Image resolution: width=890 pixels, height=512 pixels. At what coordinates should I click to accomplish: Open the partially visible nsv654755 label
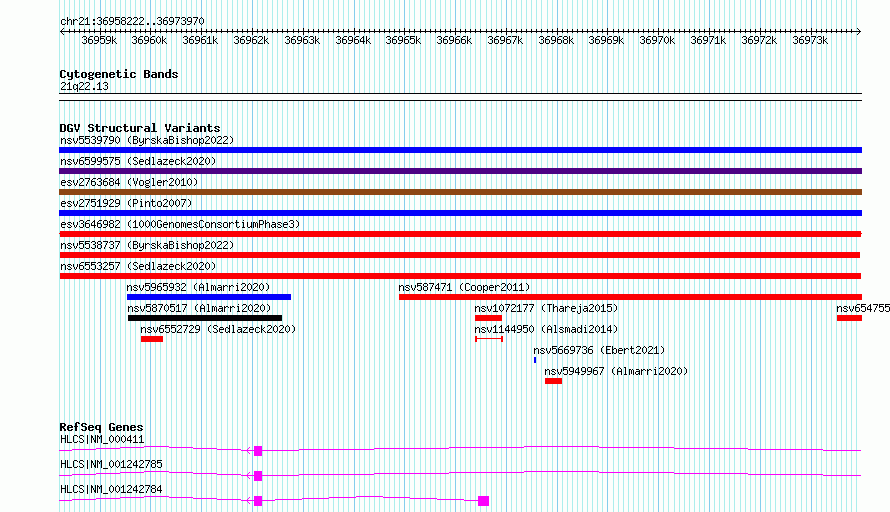[863, 308]
